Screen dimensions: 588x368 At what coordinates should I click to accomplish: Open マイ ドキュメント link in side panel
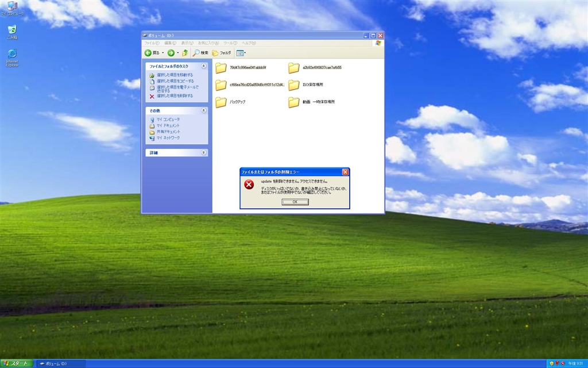168,125
